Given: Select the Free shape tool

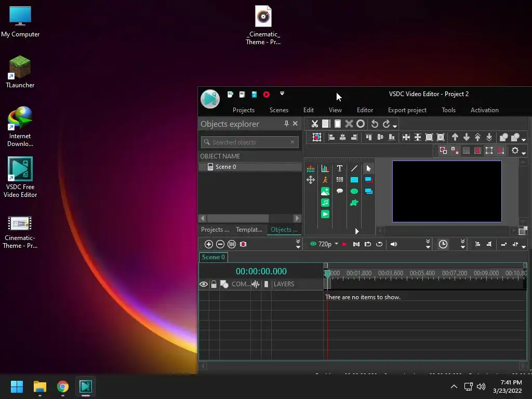Looking at the screenshot, I should tap(354, 203).
